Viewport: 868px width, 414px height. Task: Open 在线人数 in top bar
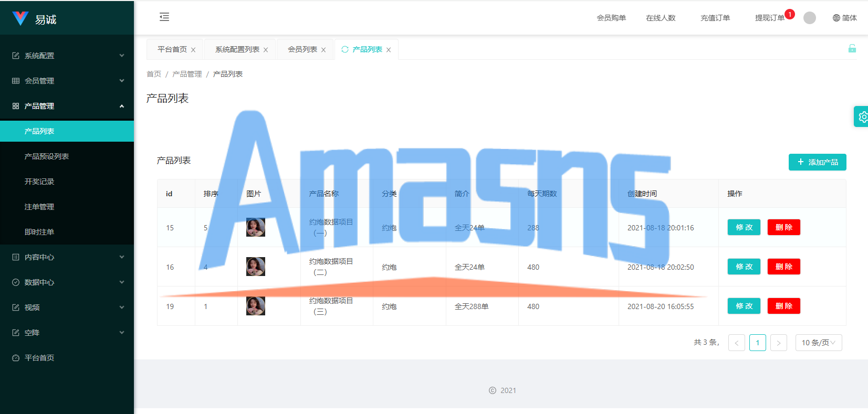coord(661,18)
